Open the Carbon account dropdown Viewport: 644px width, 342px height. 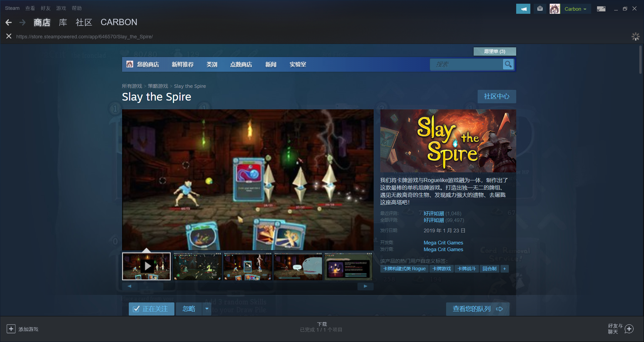[x=575, y=9]
